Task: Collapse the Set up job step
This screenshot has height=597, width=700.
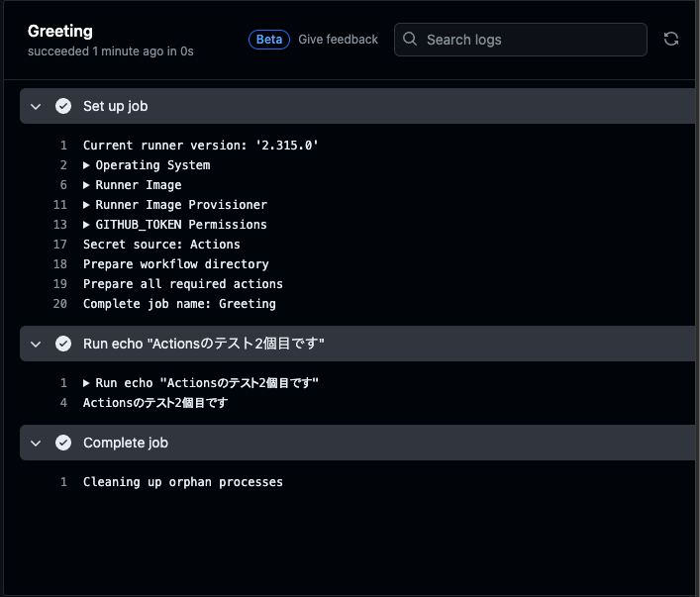Action: point(36,107)
